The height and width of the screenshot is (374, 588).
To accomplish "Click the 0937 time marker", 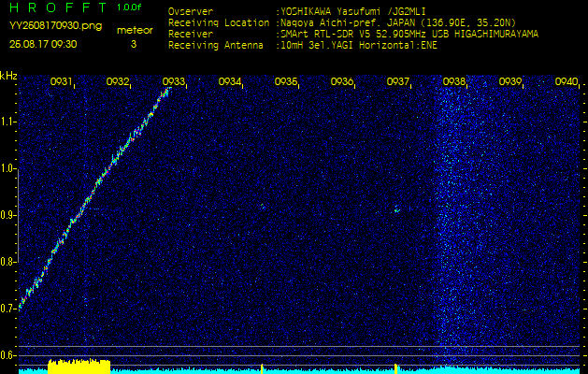I will point(397,81).
